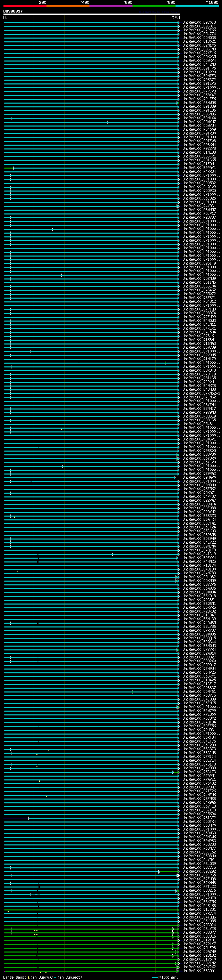Select hit UniRef100_A5BY47
222x980 pixels.
199,95
